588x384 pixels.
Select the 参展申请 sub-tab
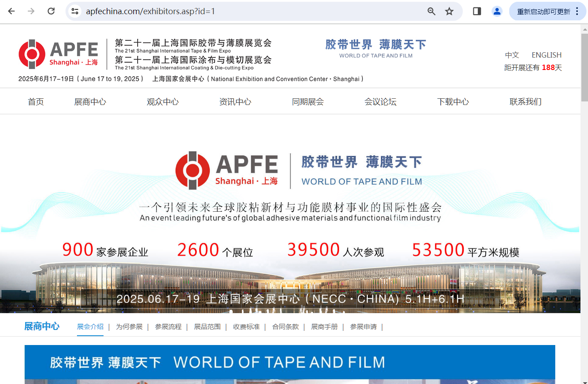pyautogui.click(x=363, y=327)
